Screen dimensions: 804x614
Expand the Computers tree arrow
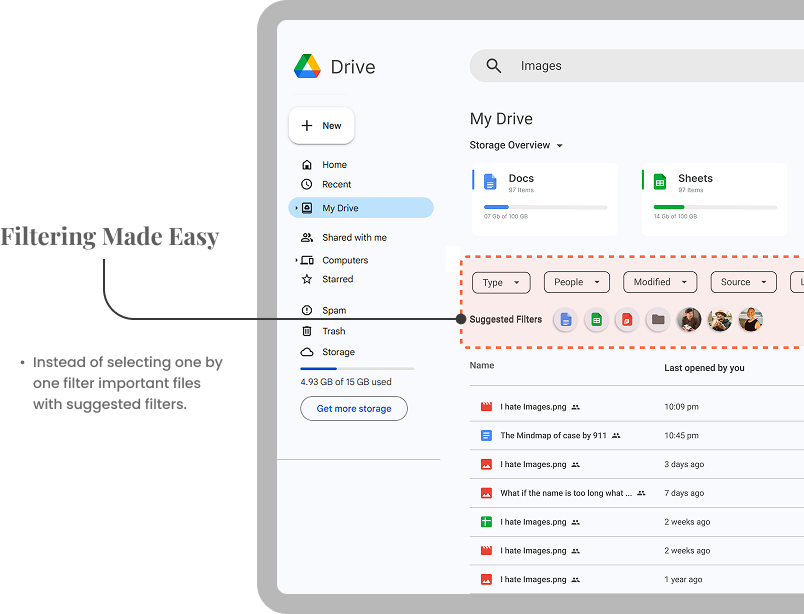coord(296,260)
